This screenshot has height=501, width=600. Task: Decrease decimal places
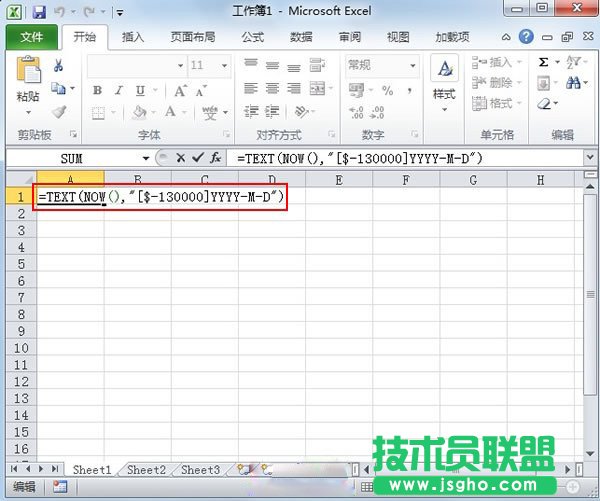pos(377,113)
